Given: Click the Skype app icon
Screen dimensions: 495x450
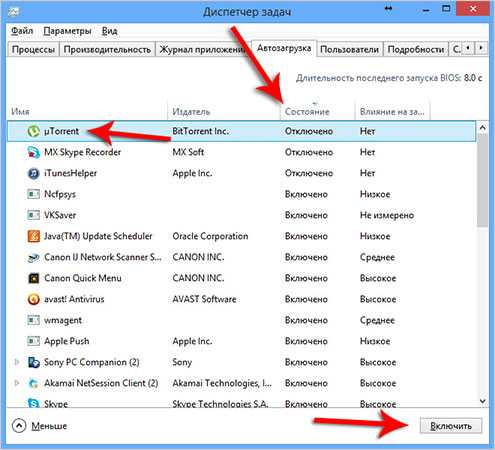Looking at the screenshot, I should [x=33, y=403].
